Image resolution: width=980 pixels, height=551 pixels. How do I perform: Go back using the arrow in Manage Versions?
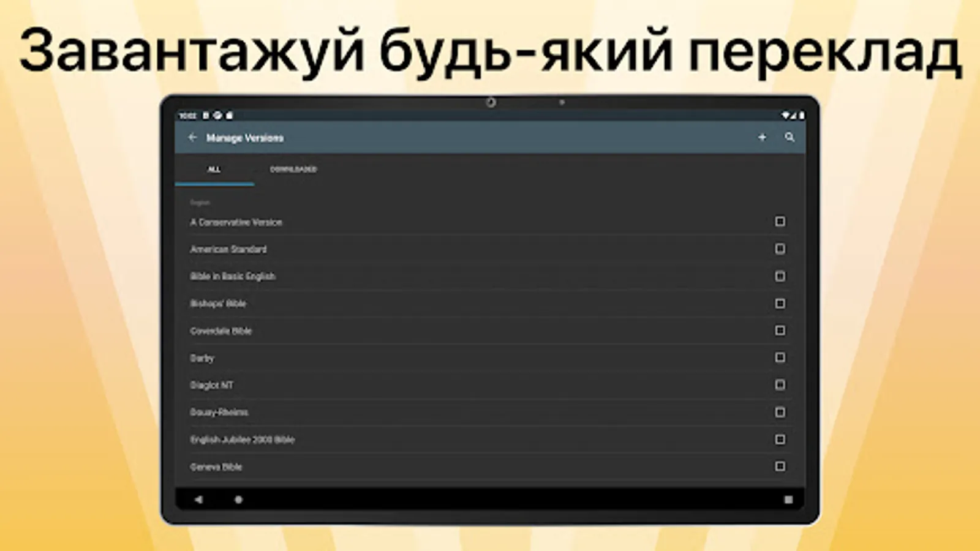192,138
